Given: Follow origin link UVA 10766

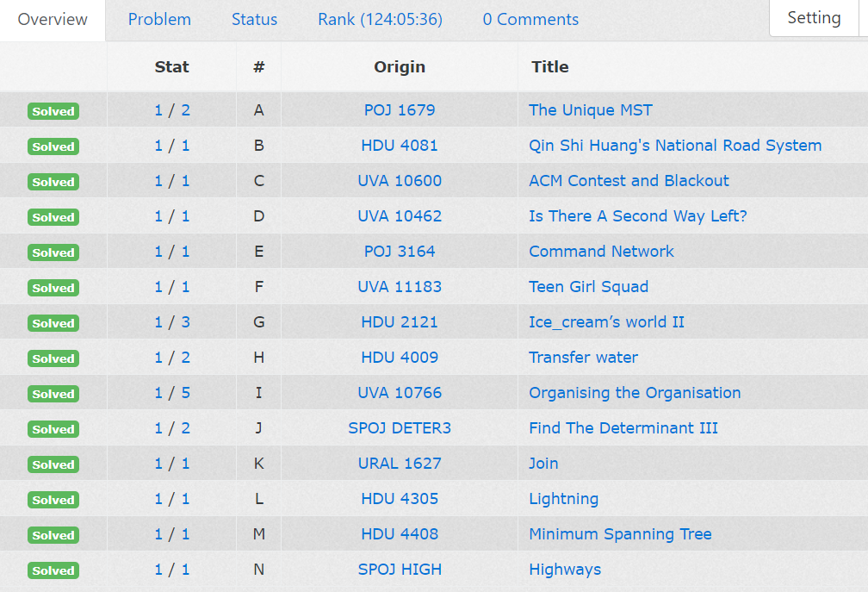Looking at the screenshot, I should 400,393.
